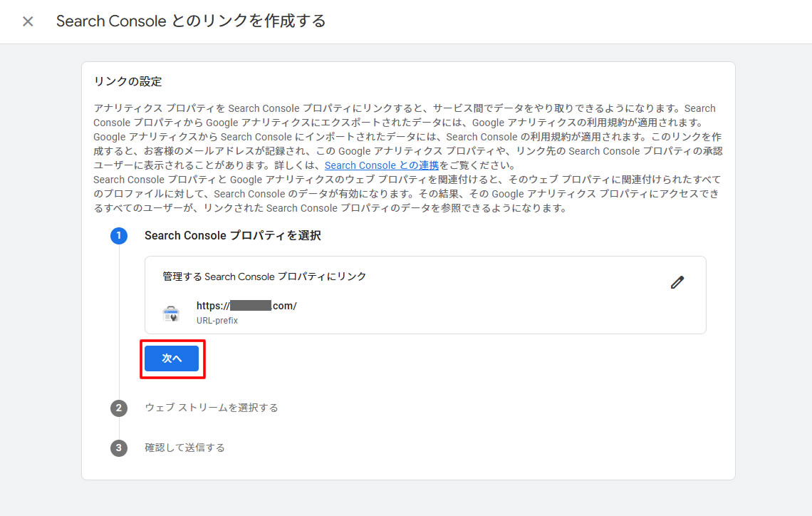Click the step 3 number circle
This screenshot has width=812, height=516.
[119, 448]
